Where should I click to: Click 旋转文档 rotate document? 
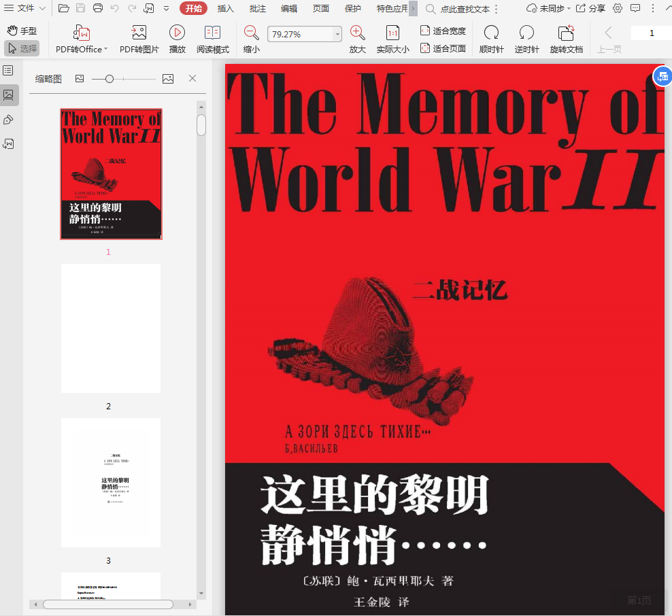[x=566, y=39]
